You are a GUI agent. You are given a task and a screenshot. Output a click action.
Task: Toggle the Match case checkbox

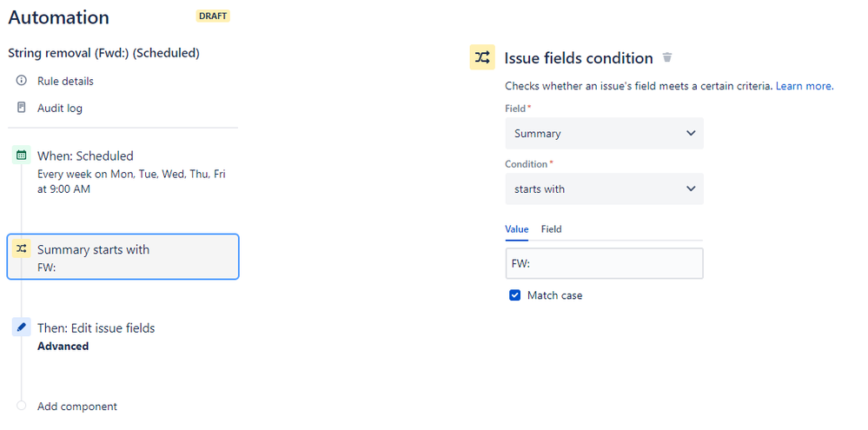coord(514,295)
